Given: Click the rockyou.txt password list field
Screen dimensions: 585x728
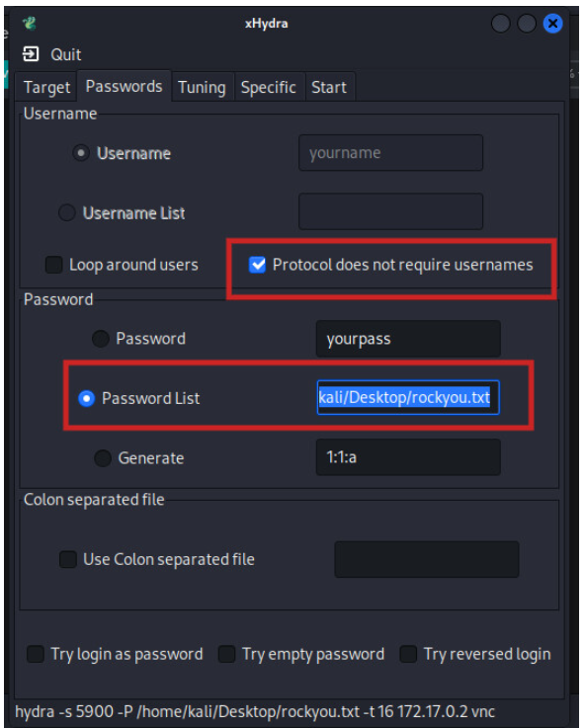Looking at the screenshot, I should 408,397.
